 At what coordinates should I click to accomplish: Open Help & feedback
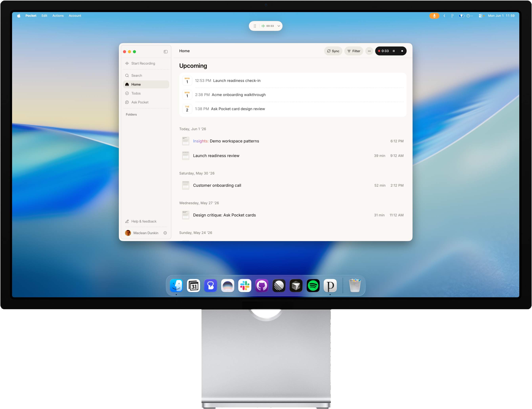pos(146,221)
